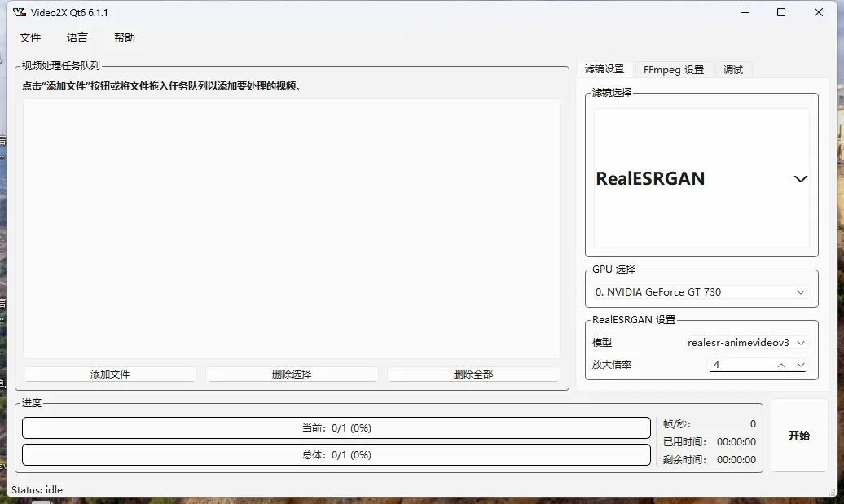Switch to the 滤镜设置 tab
The height and width of the screenshot is (504, 844).
[604, 69]
